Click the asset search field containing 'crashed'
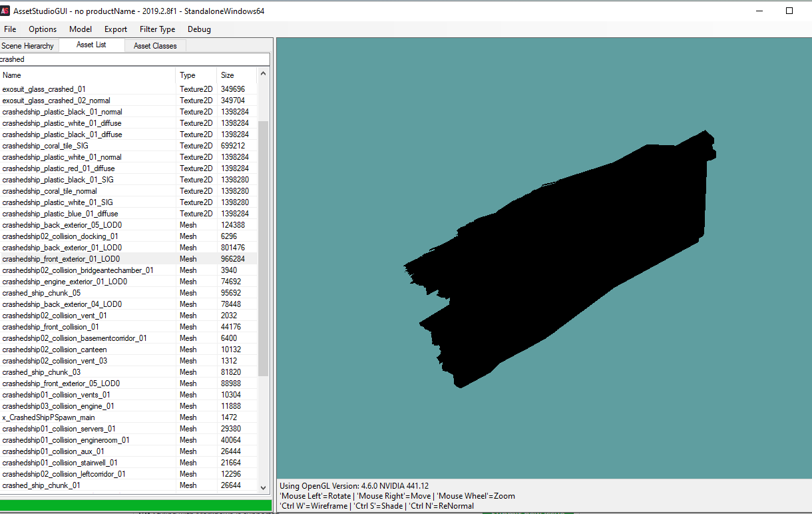812x514 pixels. coord(135,59)
